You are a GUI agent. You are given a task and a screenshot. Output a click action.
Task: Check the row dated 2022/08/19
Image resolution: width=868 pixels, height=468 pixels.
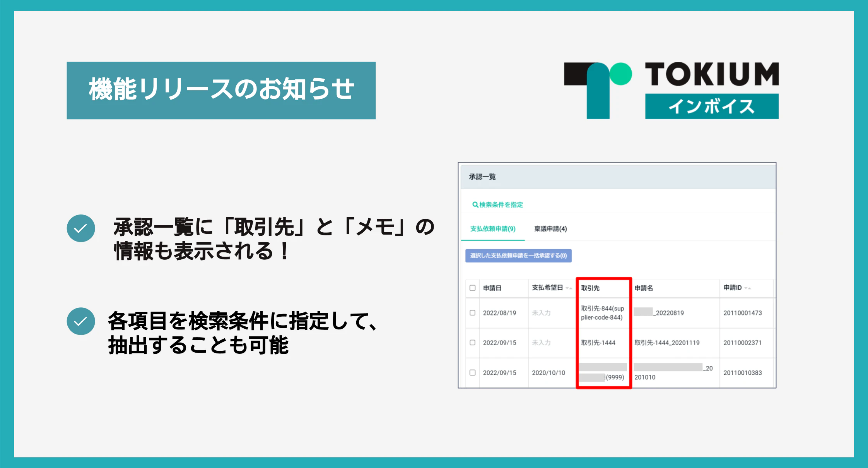click(x=472, y=313)
